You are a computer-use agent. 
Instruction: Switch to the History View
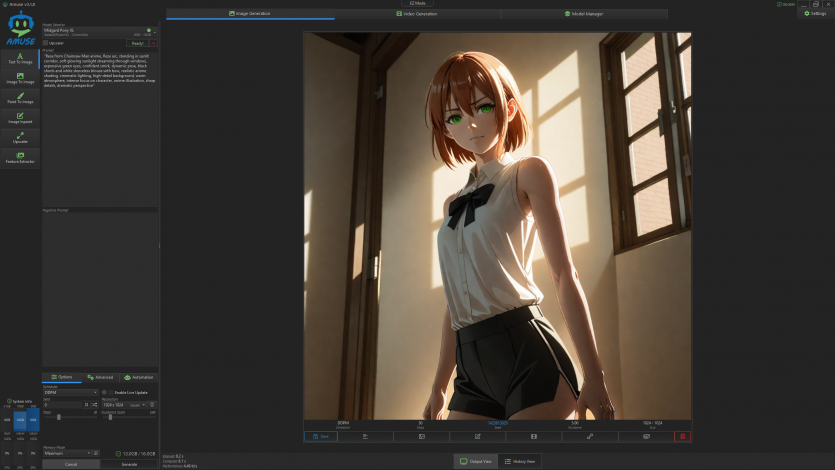[x=519, y=461]
